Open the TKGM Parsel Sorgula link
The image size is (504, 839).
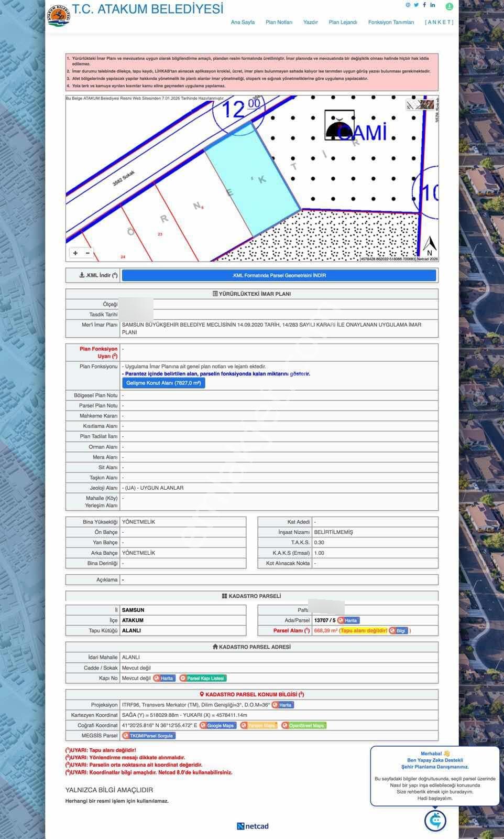point(149,736)
